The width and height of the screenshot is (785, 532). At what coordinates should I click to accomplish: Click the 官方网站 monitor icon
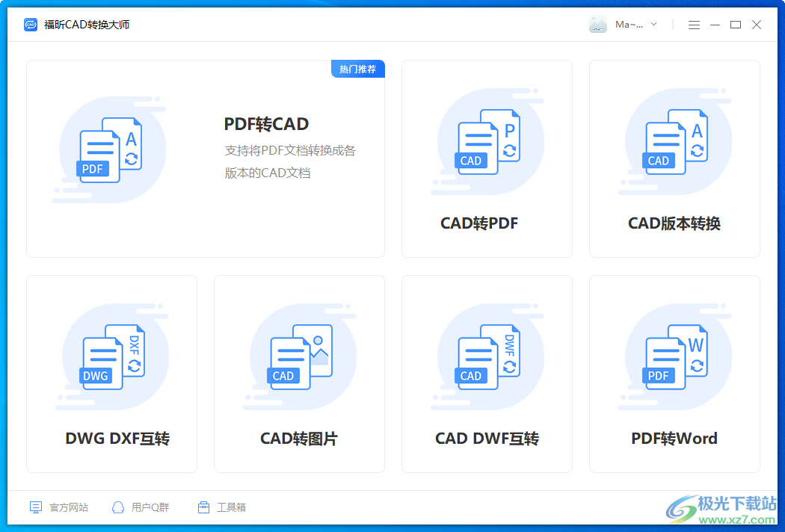click(x=35, y=507)
